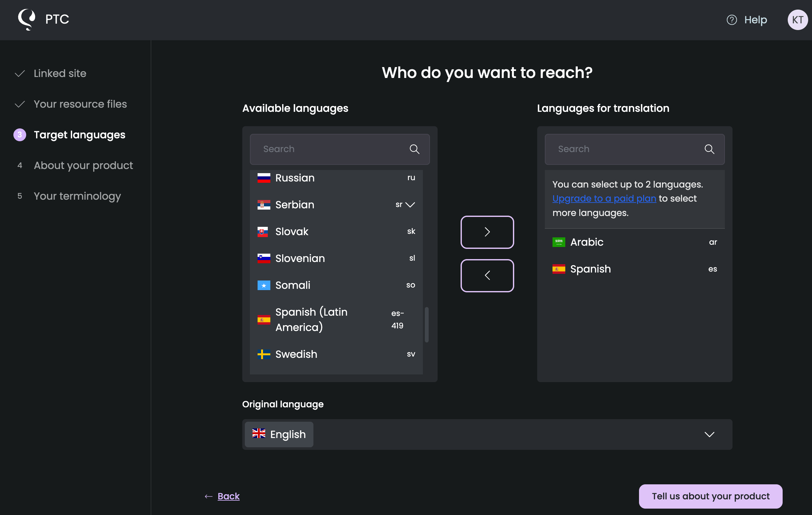Viewport: 812px width, 515px height.
Task: Click step number 4 in sidebar
Action: [20, 165]
